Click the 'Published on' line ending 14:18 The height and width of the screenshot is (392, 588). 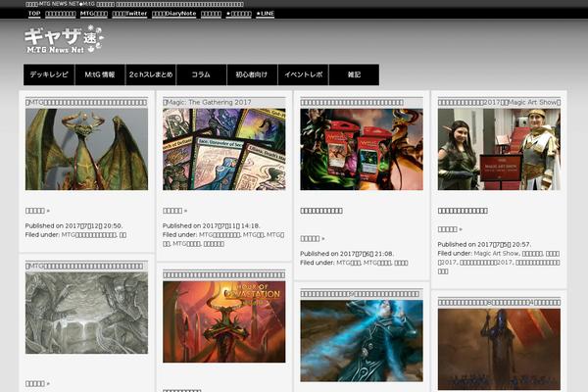pos(211,225)
